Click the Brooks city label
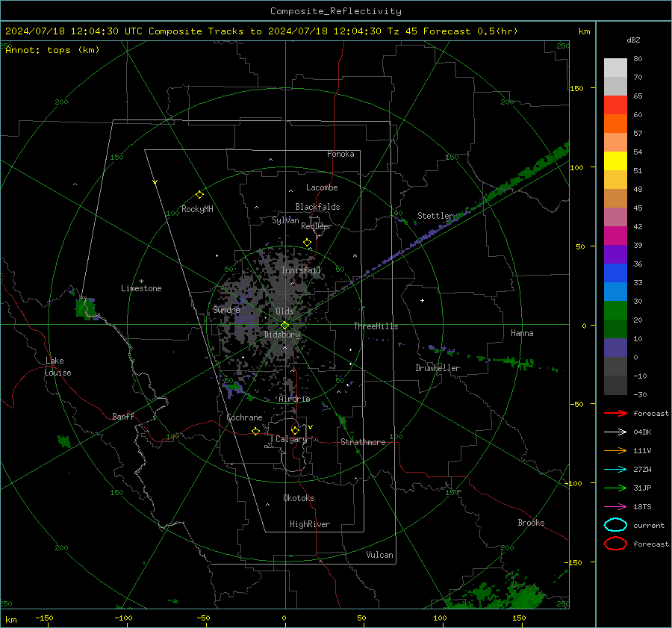The height and width of the screenshot is (628, 672). coord(531,523)
